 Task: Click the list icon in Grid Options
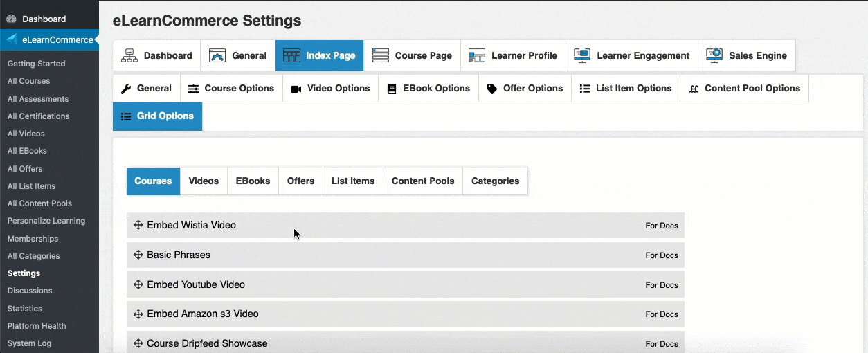pyautogui.click(x=126, y=116)
